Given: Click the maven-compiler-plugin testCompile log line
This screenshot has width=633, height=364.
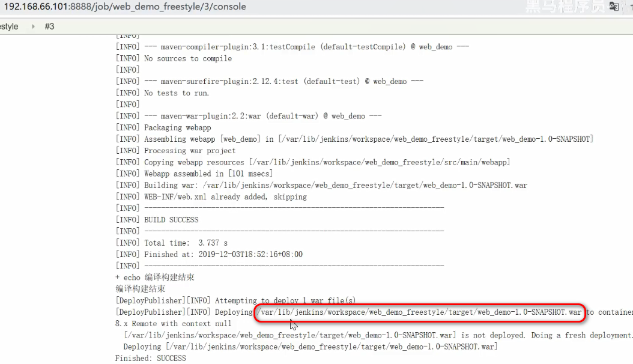Looking at the screenshot, I should [292, 47].
